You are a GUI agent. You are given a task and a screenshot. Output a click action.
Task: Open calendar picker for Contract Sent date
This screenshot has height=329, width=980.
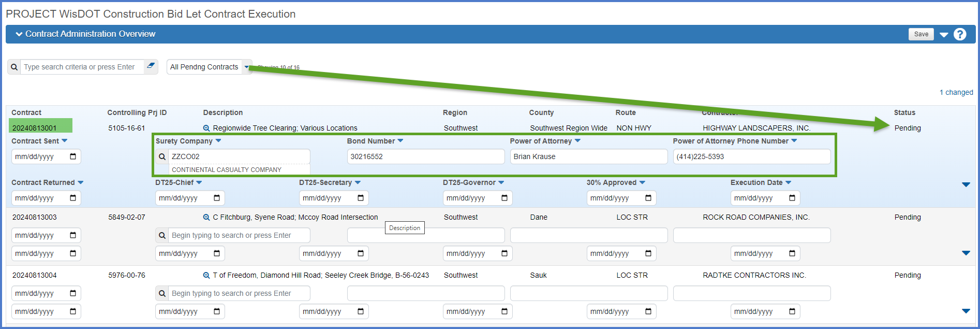click(73, 156)
